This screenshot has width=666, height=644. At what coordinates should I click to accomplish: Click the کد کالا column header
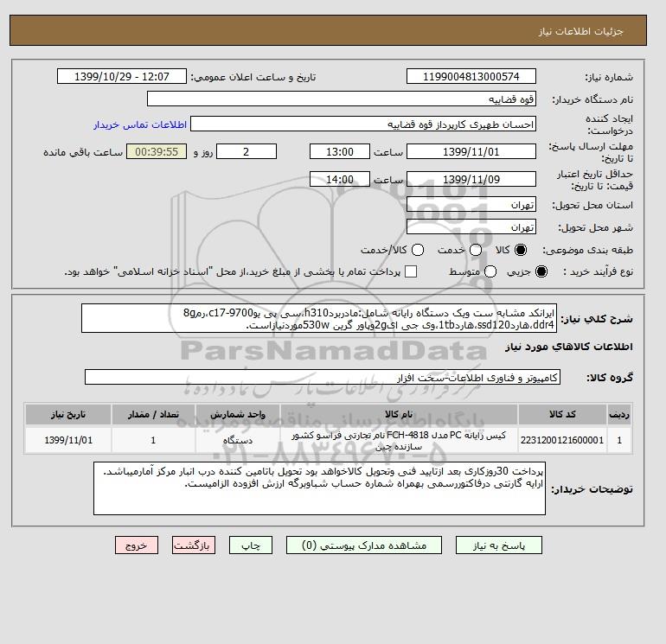point(562,414)
